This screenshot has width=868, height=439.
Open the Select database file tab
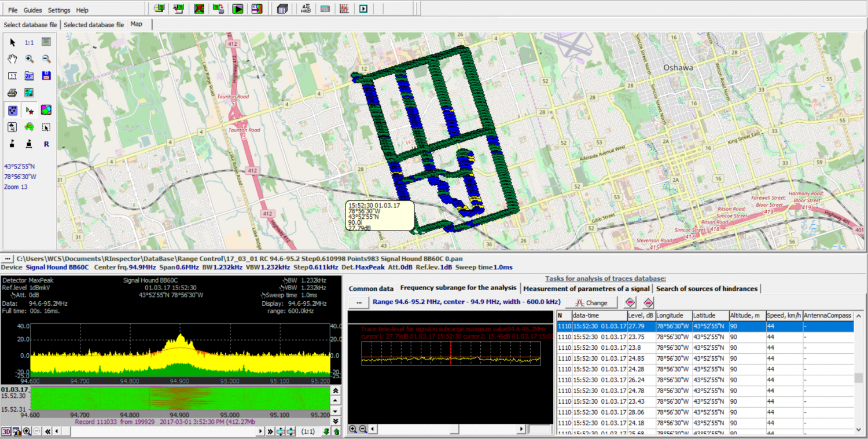coord(30,25)
